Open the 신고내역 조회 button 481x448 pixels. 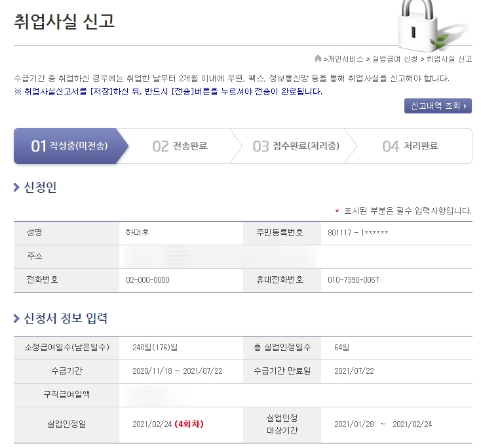[438, 106]
